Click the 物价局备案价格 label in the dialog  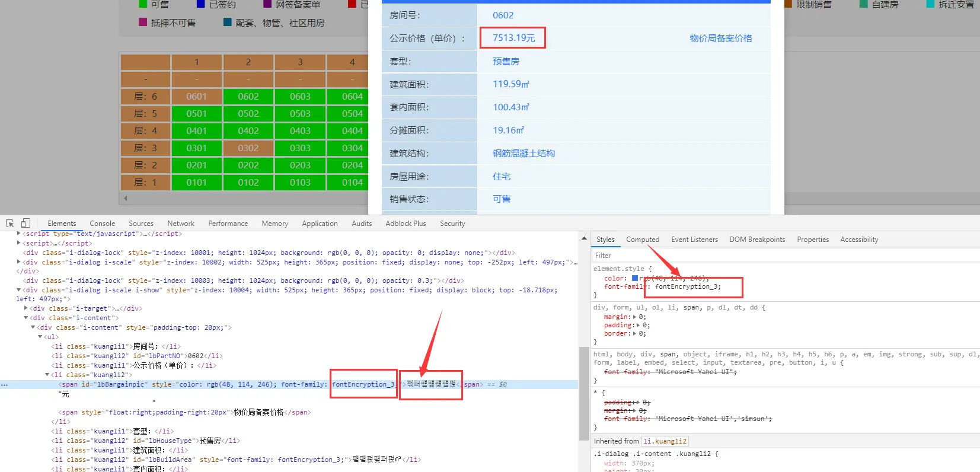pos(720,39)
